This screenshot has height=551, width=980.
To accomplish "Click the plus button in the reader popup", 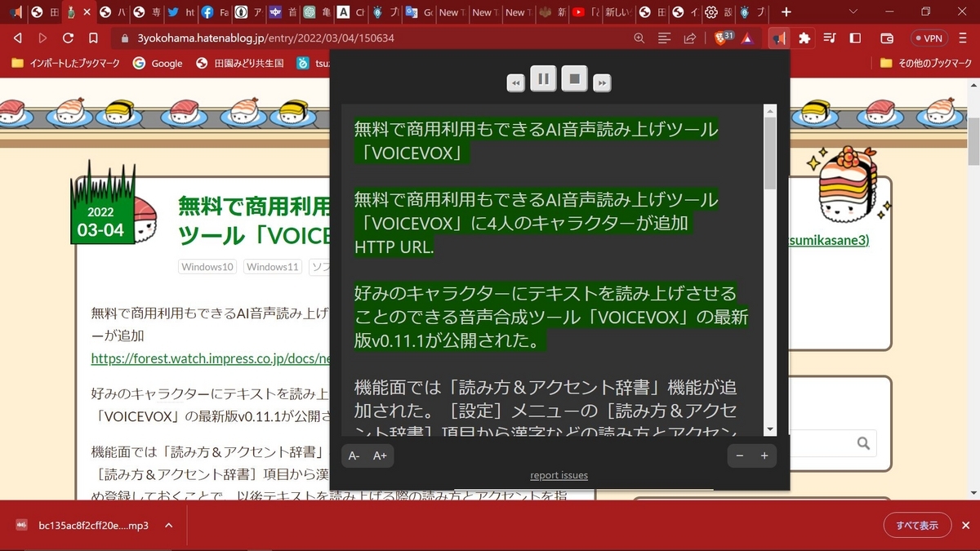I will (764, 455).
